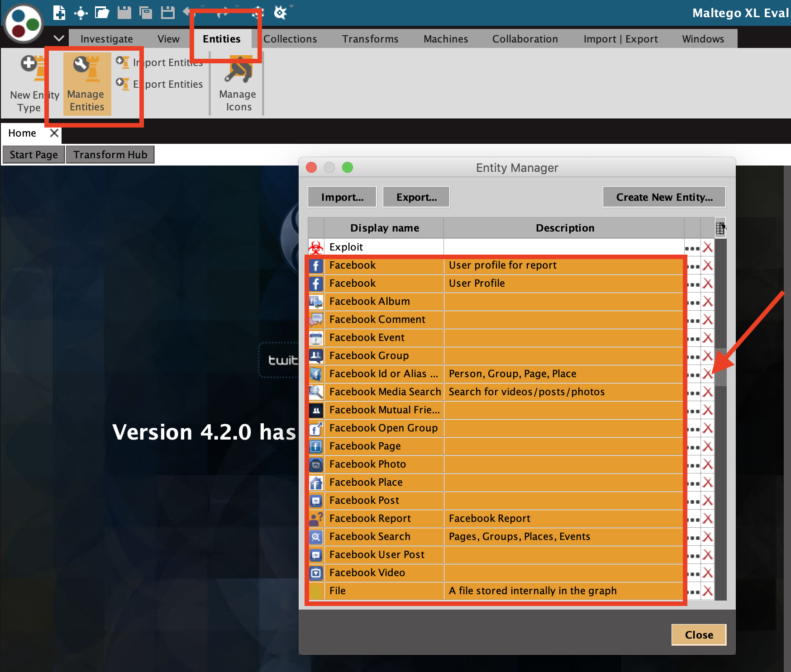Click the Facebook Open Group icon
Screen dimensions: 791x672
[x=316, y=428]
